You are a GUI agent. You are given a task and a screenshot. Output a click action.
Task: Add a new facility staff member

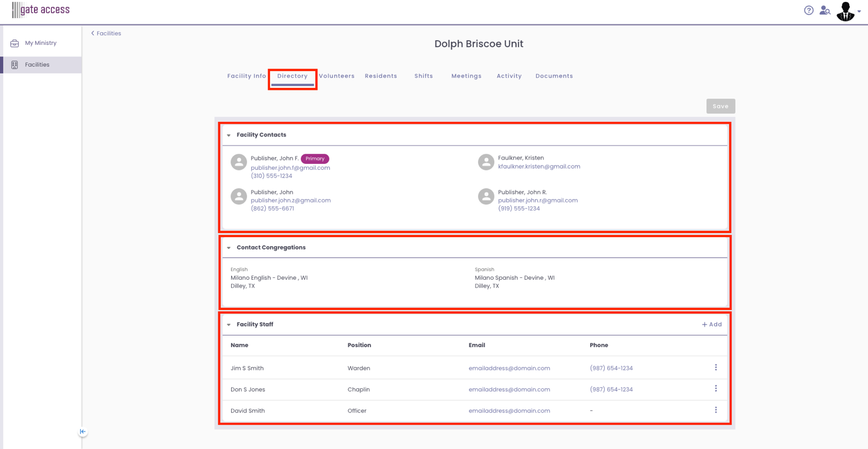coord(712,325)
